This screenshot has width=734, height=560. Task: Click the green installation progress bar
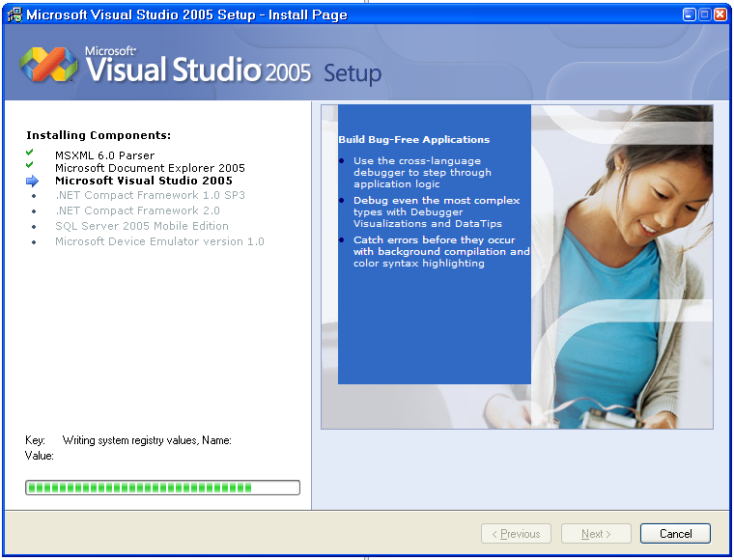tap(162, 488)
